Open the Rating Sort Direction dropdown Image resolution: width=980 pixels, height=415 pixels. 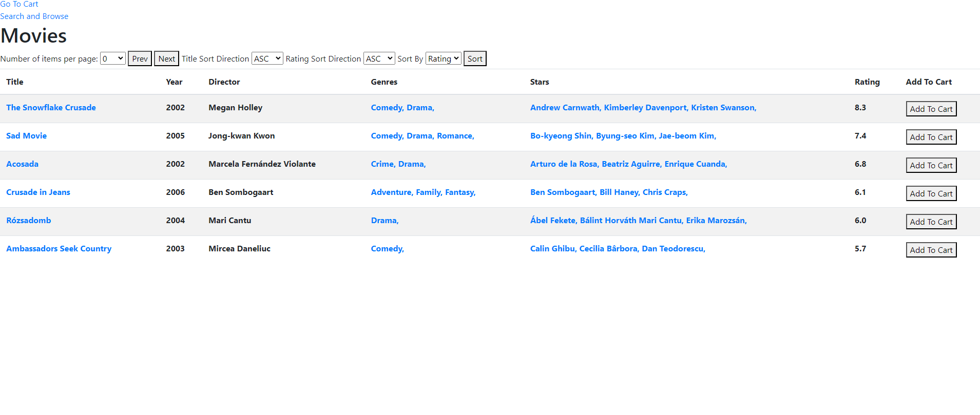pos(379,58)
